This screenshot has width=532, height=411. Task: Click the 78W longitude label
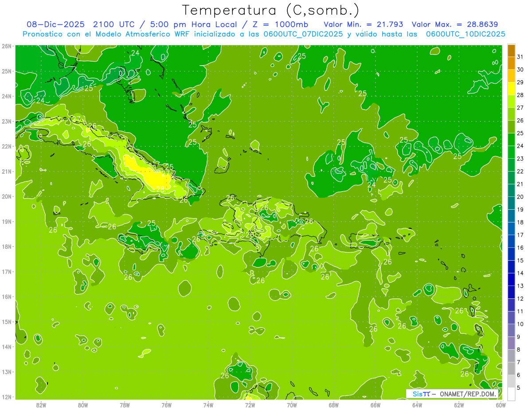125,405
